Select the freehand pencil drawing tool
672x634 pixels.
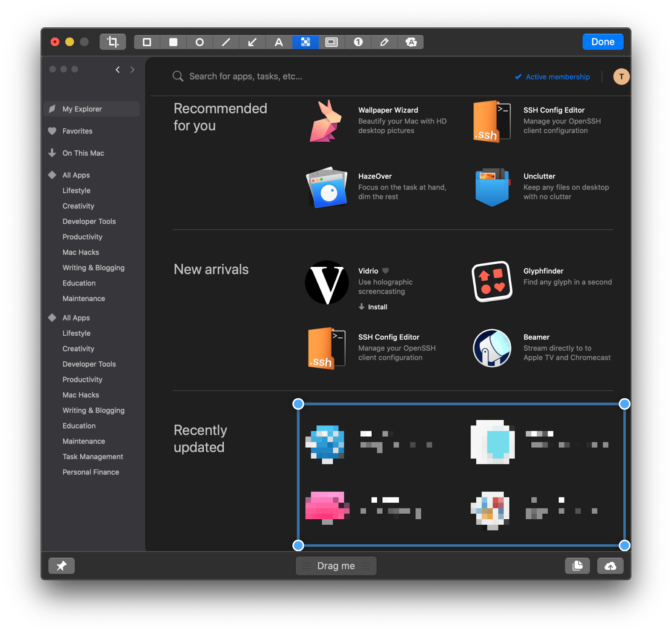pos(384,42)
